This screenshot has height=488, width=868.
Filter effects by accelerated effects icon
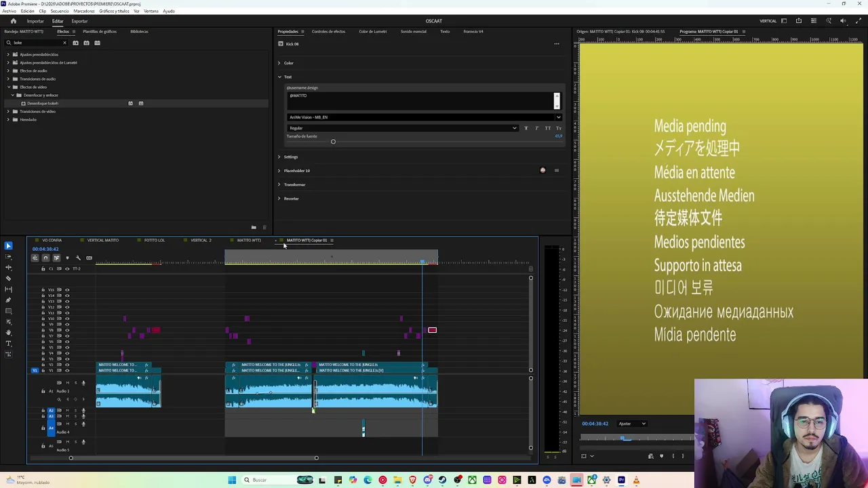[x=75, y=43]
